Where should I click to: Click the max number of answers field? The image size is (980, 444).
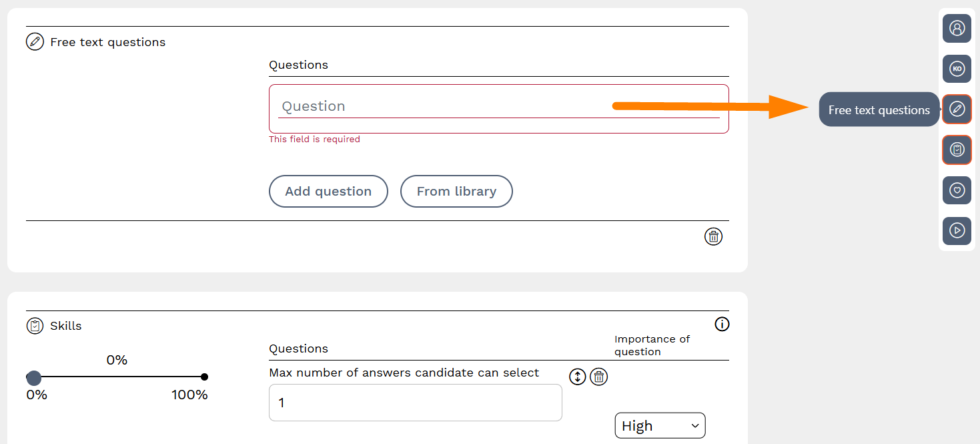415,403
